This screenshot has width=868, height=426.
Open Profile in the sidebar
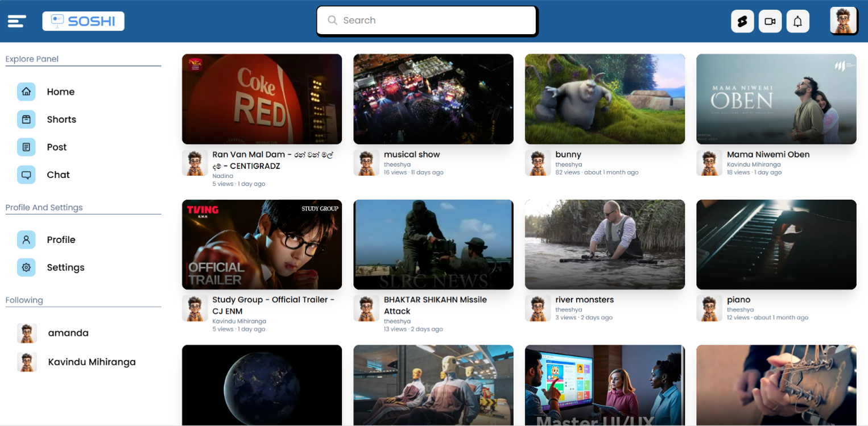[61, 239]
